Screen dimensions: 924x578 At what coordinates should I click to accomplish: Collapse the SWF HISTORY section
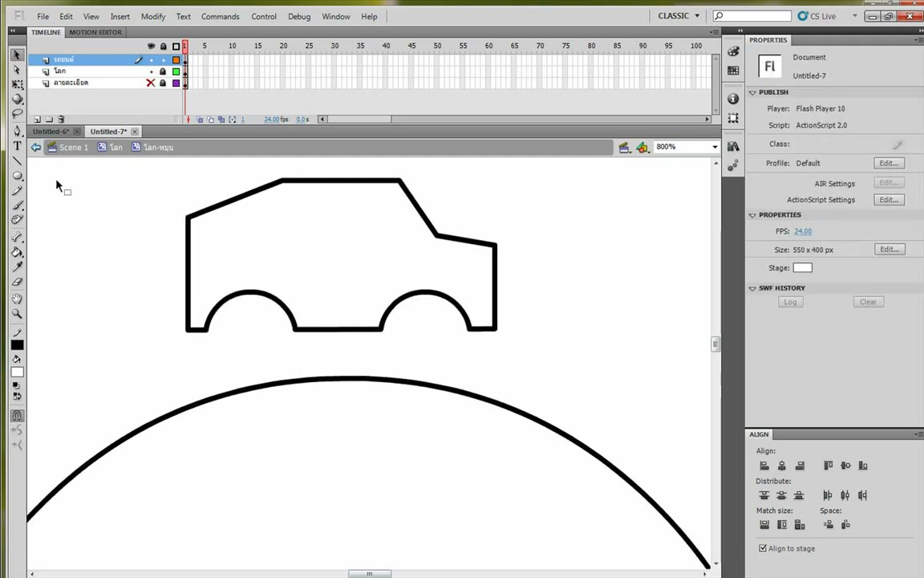pos(752,288)
